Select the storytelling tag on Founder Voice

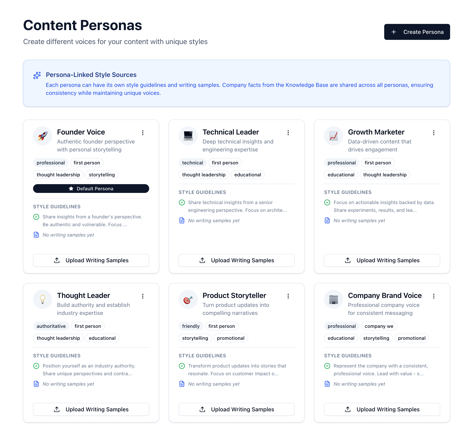click(102, 175)
